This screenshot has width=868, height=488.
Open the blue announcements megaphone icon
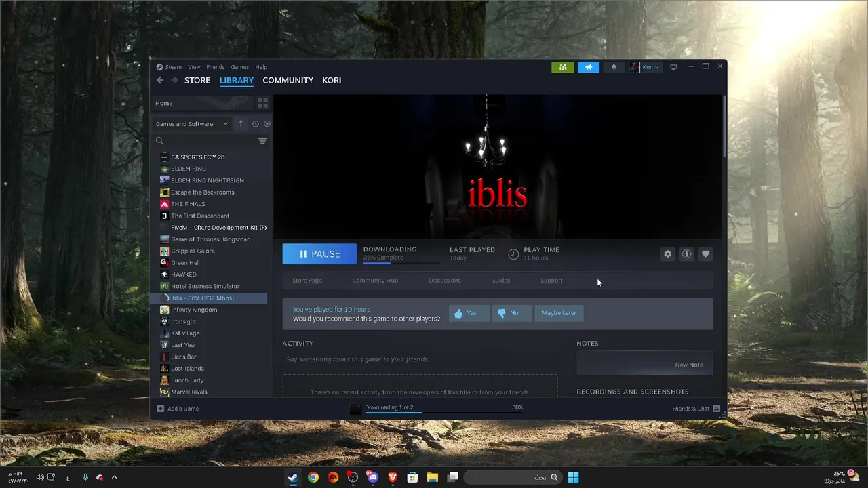[589, 67]
